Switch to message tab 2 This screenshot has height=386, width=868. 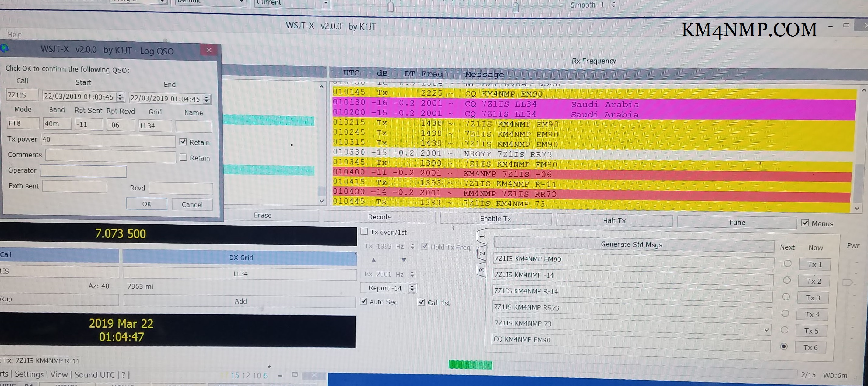click(482, 253)
